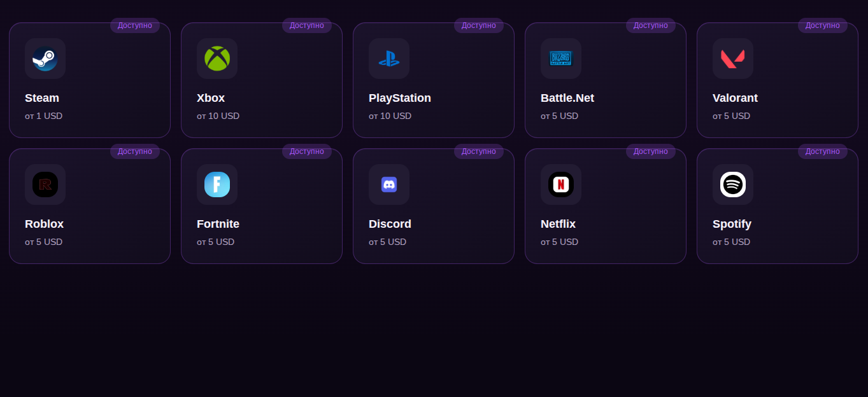This screenshot has width=868, height=397.
Task: Click the Discord logo icon
Action: (389, 185)
